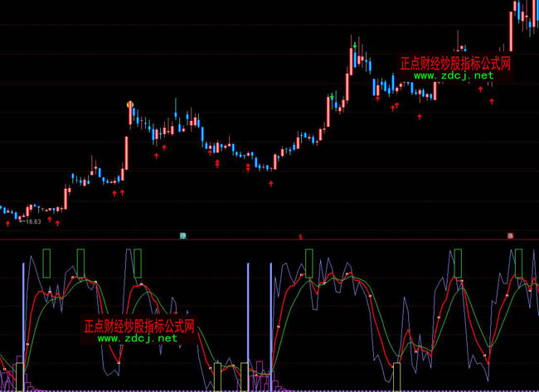Click the green down arrow above the candlesticks

356,42
